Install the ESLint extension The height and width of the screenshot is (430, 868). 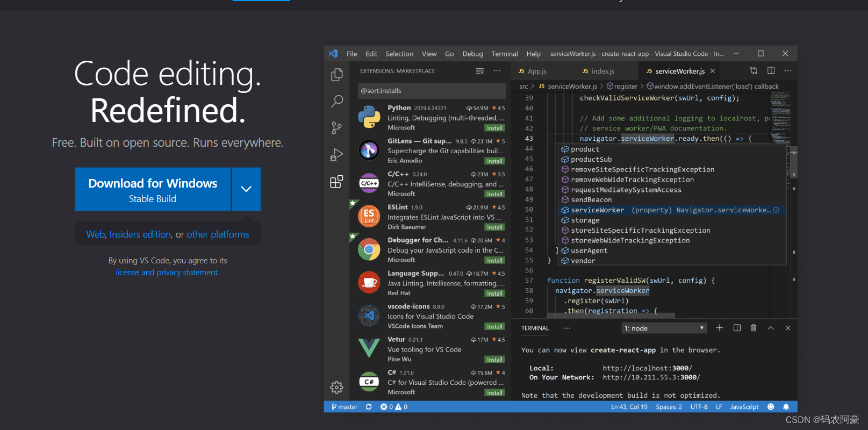pos(494,227)
